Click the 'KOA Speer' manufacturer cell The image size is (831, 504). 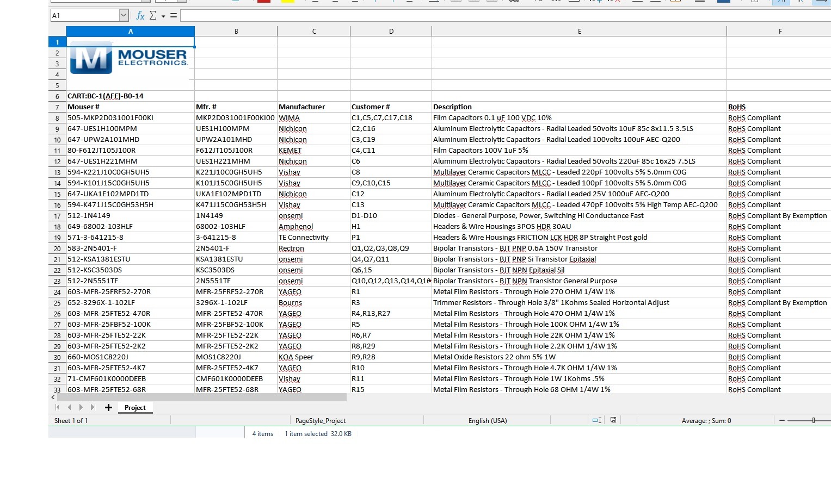click(x=314, y=357)
